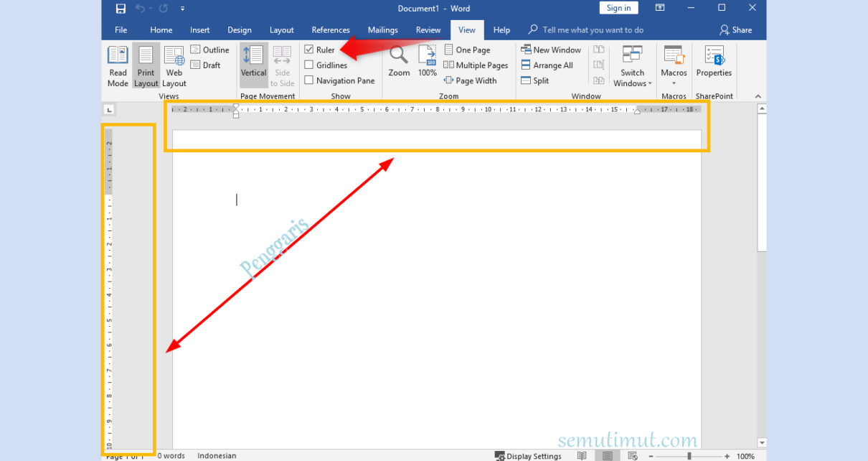The width and height of the screenshot is (868, 461).
Task: Switch to Read Mode view
Action: pos(118,66)
